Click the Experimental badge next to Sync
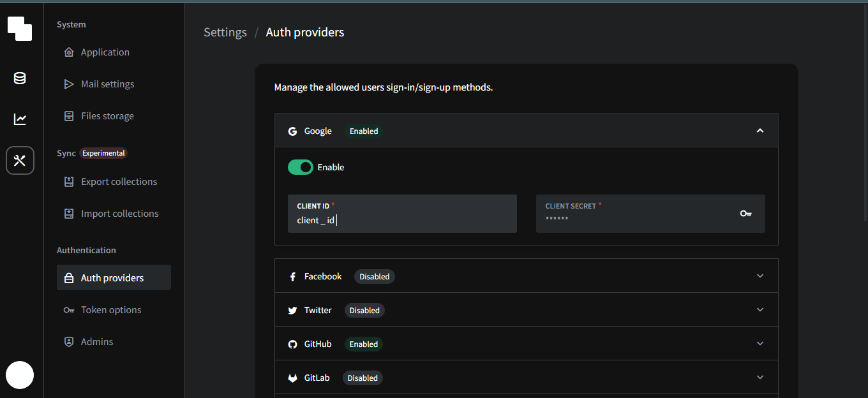 (x=103, y=153)
